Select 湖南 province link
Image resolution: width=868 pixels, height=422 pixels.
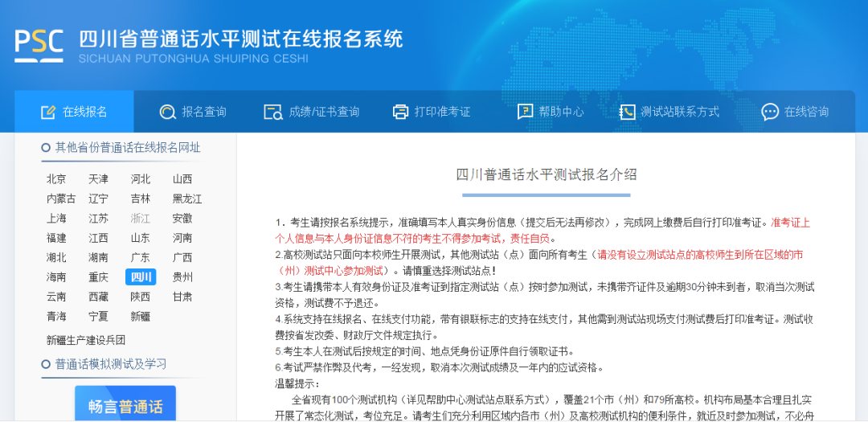[x=99, y=257]
